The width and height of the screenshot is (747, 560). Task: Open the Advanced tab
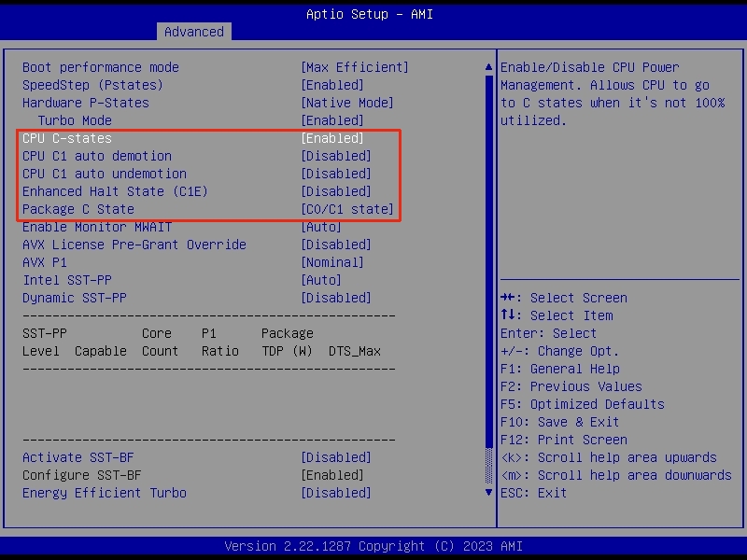(x=194, y=32)
